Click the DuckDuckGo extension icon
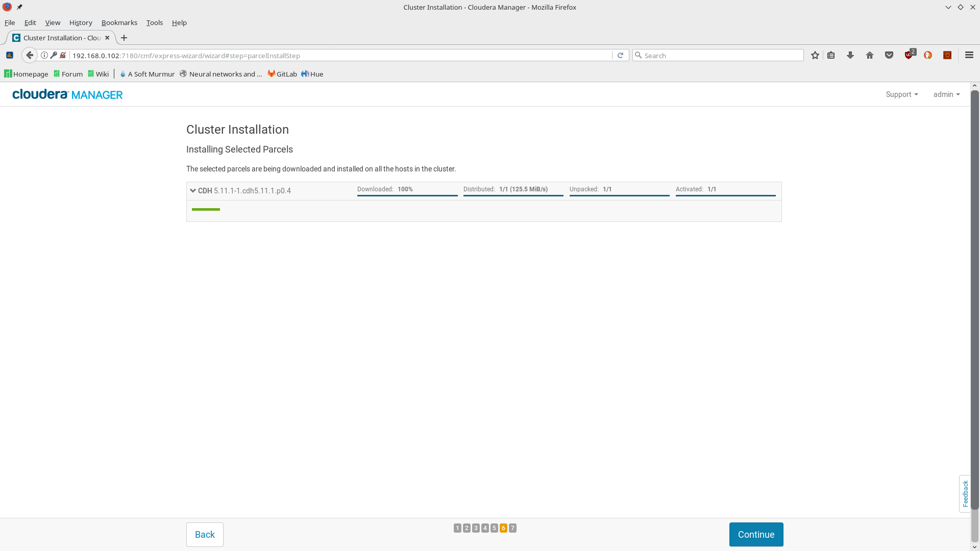This screenshot has width=980, height=551. point(928,56)
